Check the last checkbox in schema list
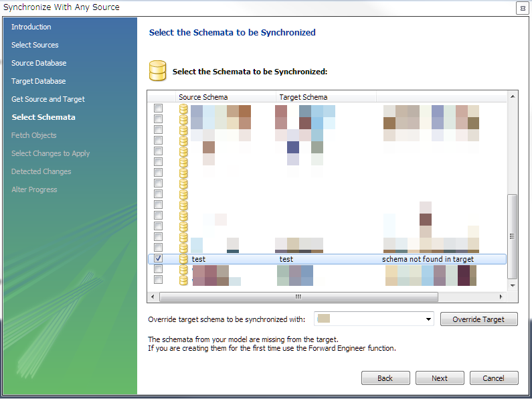 click(158, 280)
